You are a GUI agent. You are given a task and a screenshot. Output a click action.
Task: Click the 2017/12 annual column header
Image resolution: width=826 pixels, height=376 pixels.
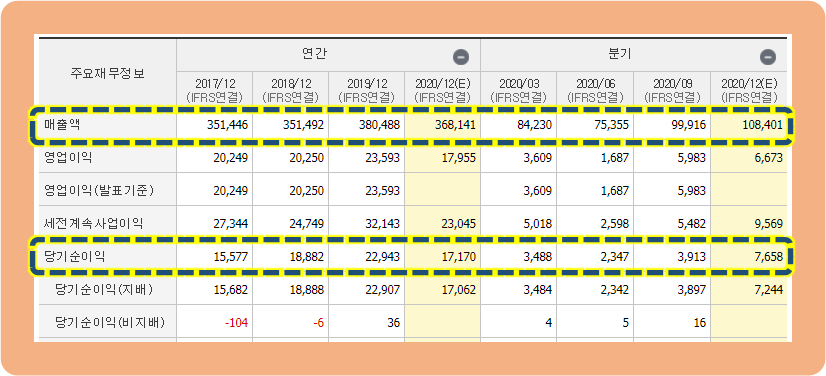pyautogui.click(x=215, y=90)
